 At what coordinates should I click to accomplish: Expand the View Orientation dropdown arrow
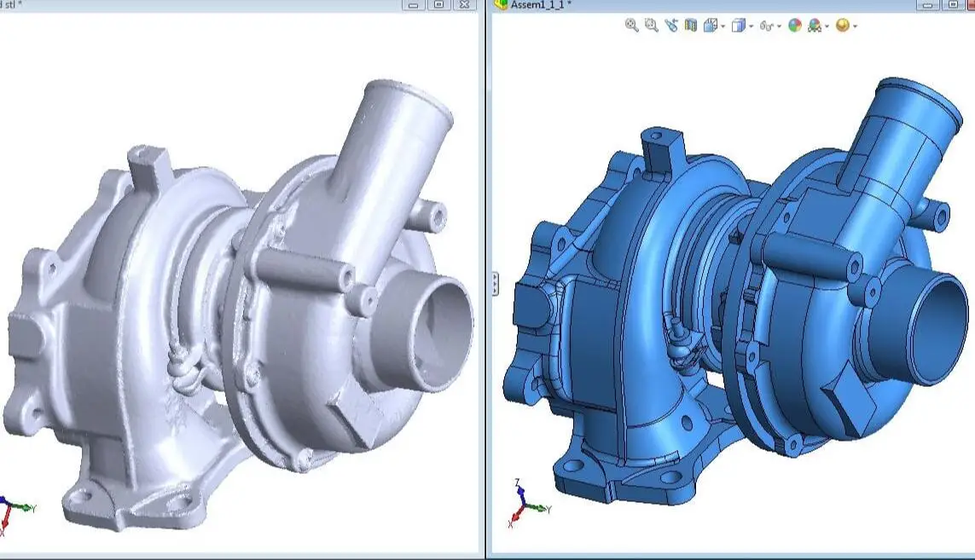723,26
